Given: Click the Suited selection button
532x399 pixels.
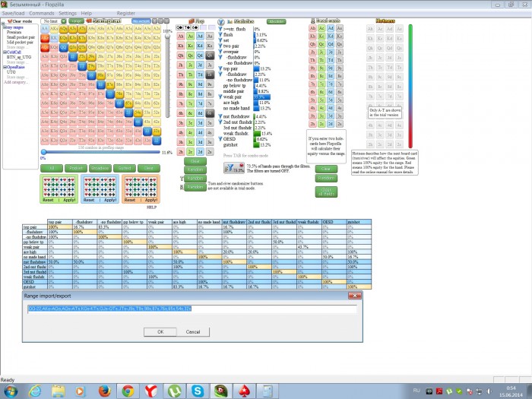Looking at the screenshot, I should click(x=125, y=168).
